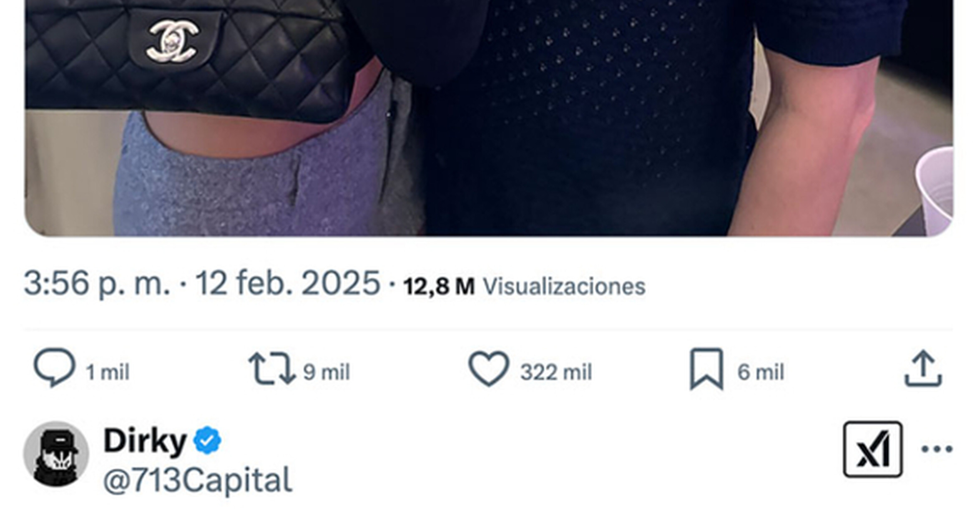
Task: Click the Dirky display name
Action: [x=145, y=441]
